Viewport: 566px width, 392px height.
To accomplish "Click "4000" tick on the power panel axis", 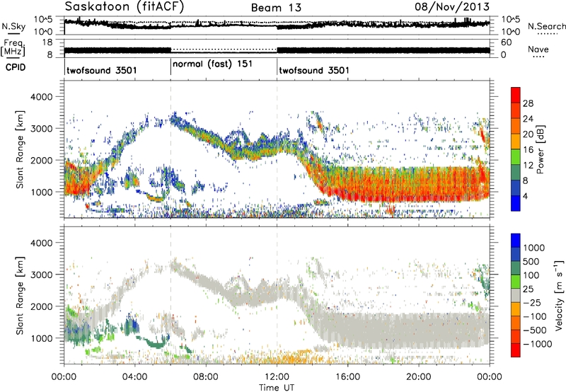I will pos(41,97).
